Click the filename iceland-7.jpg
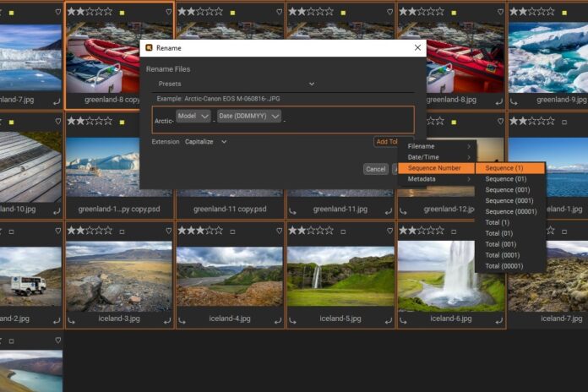The height and width of the screenshot is (392, 588). 561,318
